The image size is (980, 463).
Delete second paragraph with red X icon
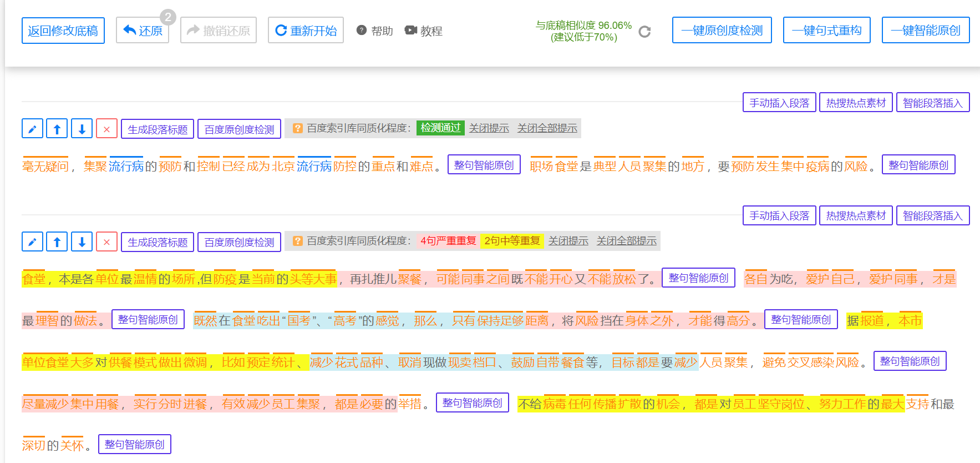106,241
